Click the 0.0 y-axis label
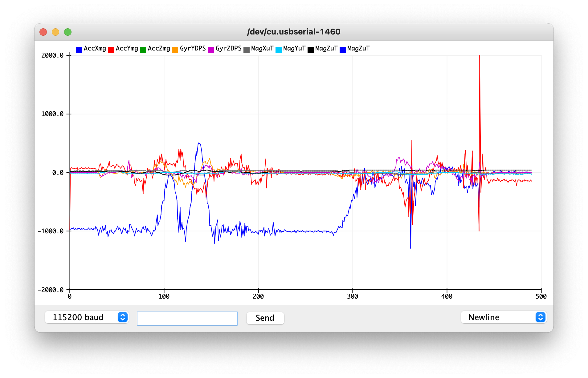588x378 pixels. pyautogui.click(x=58, y=173)
